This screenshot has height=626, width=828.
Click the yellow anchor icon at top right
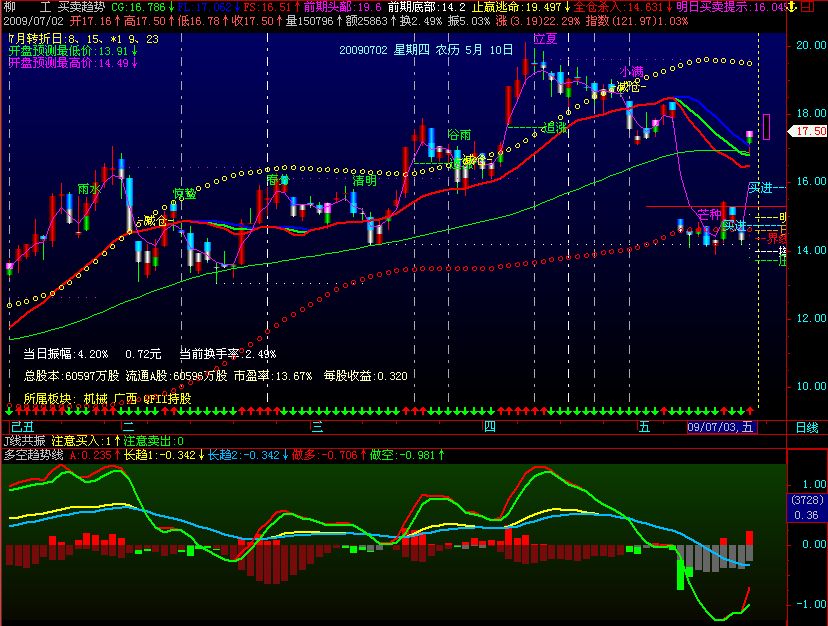coord(792,7)
